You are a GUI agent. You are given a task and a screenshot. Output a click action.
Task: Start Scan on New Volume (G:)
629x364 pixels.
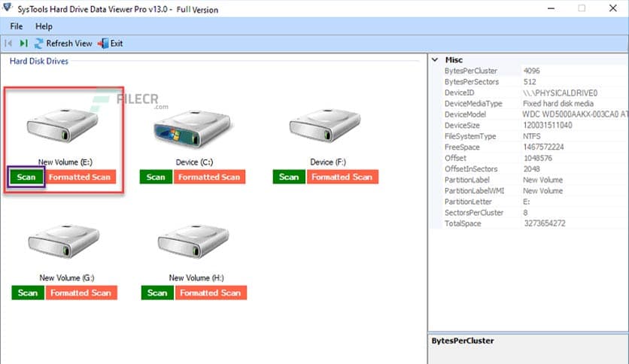pos(28,293)
